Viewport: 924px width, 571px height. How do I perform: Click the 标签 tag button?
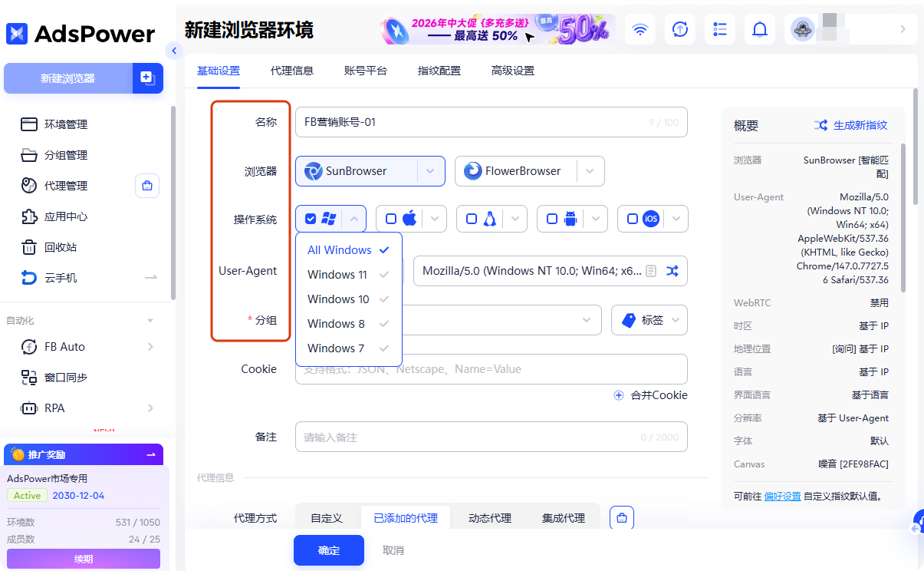pyautogui.click(x=649, y=320)
